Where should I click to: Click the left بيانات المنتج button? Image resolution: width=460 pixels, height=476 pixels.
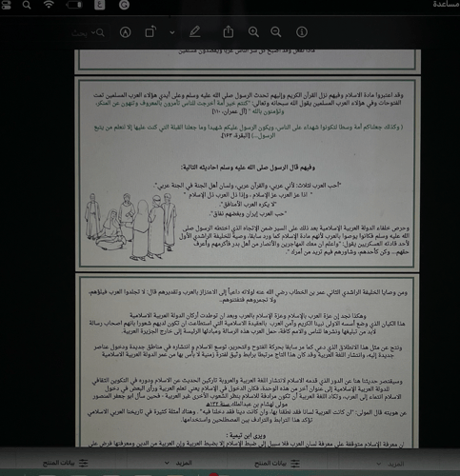tap(65, 463)
